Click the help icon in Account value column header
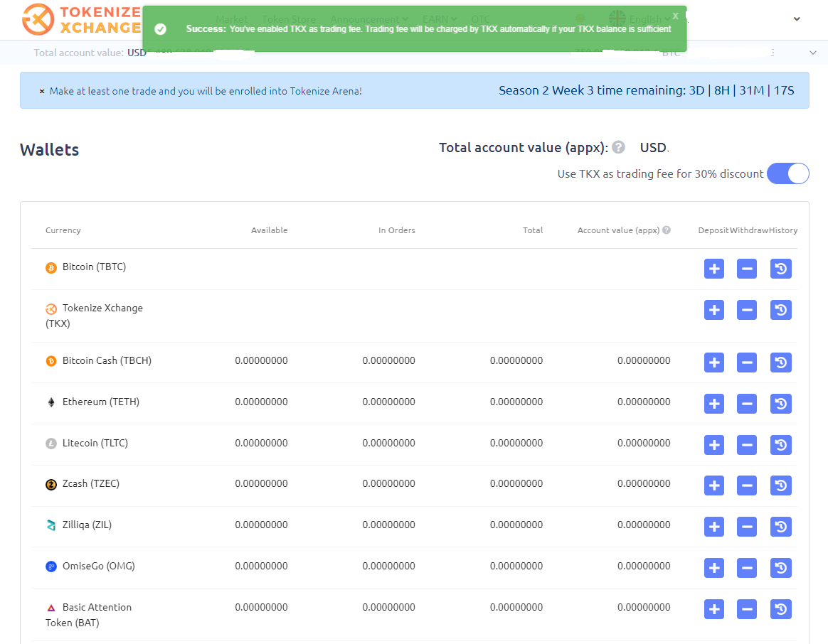828x644 pixels. tap(667, 230)
